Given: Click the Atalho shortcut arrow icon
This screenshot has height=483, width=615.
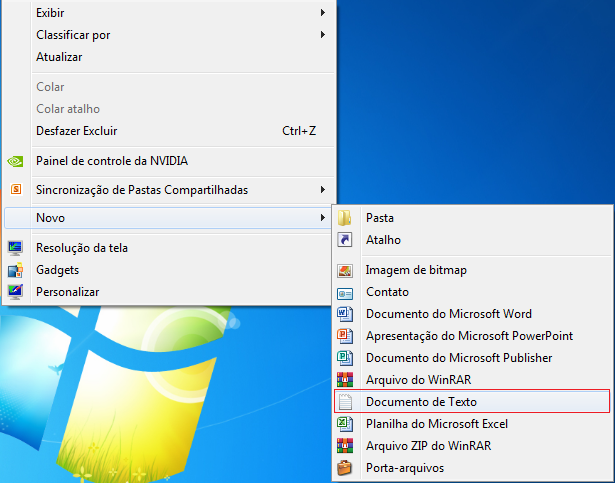Looking at the screenshot, I should 345,240.
